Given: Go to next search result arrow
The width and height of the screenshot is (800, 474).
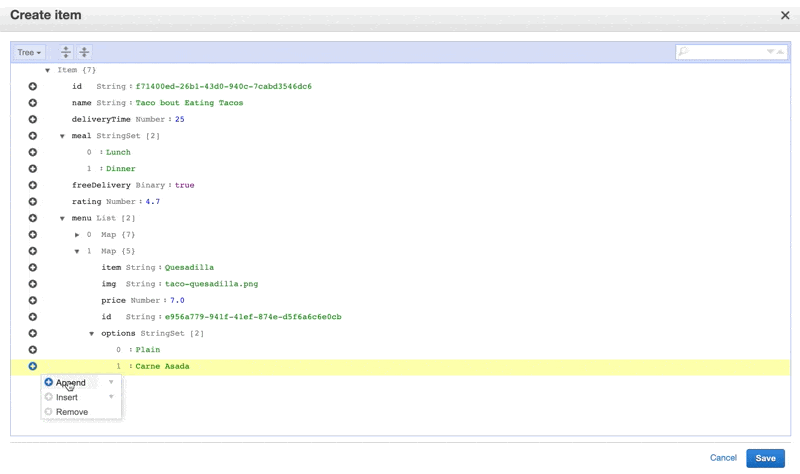Looking at the screenshot, I should point(770,52).
